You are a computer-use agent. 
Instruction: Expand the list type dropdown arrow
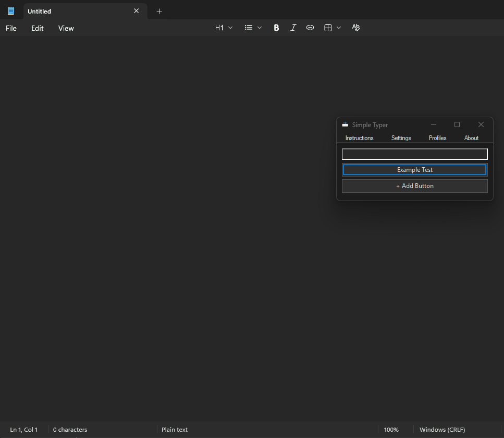click(260, 28)
